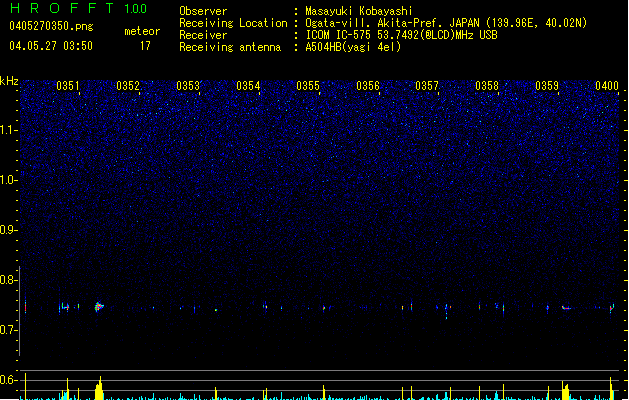The width and height of the screenshot is (629, 400).
Task: Click the 0356 time marker
Action: tap(367, 86)
